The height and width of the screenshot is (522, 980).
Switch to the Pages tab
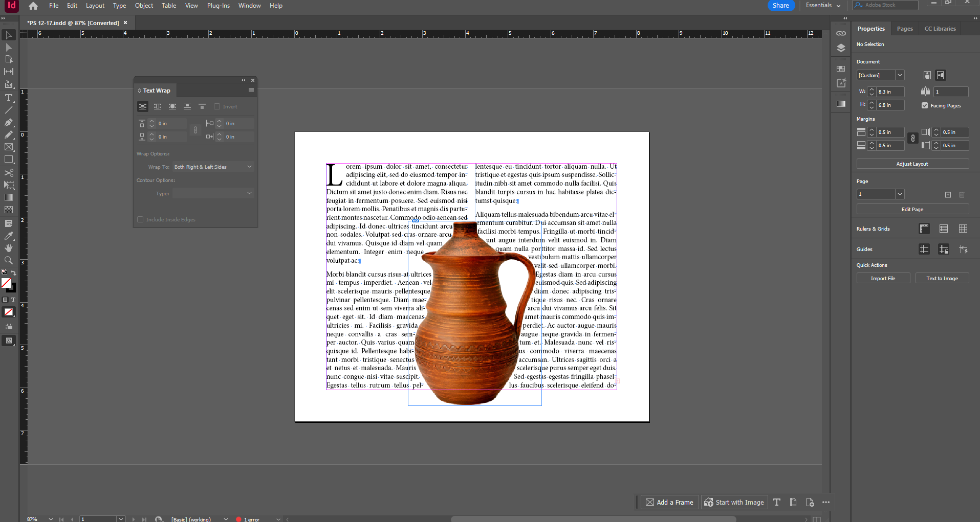(x=905, y=29)
